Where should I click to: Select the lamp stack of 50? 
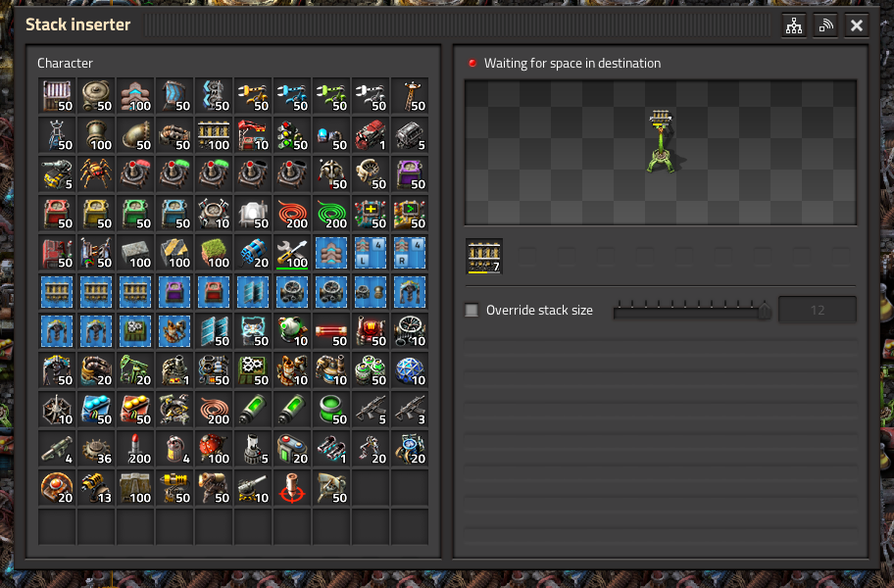(x=253, y=214)
